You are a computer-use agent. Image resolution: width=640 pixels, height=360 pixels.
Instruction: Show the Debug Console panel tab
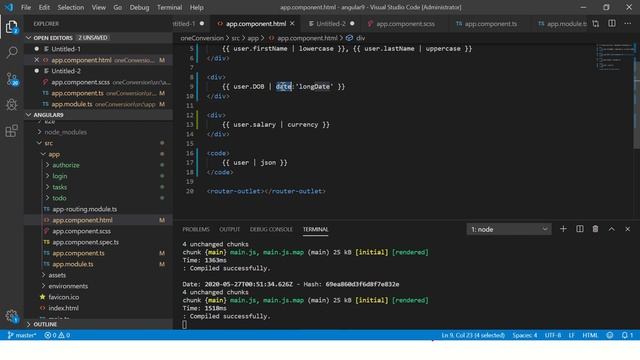[x=271, y=229]
